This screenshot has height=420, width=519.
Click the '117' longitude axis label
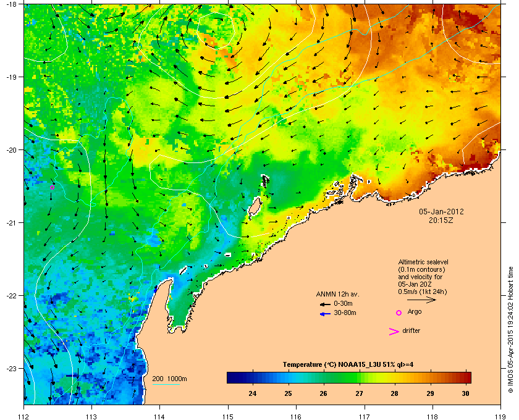[x=365, y=417]
